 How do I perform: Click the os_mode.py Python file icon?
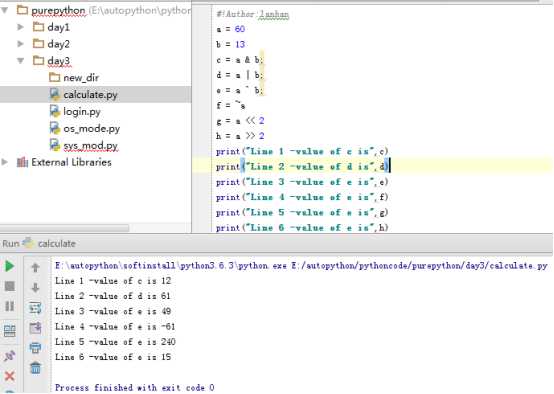coord(55,128)
